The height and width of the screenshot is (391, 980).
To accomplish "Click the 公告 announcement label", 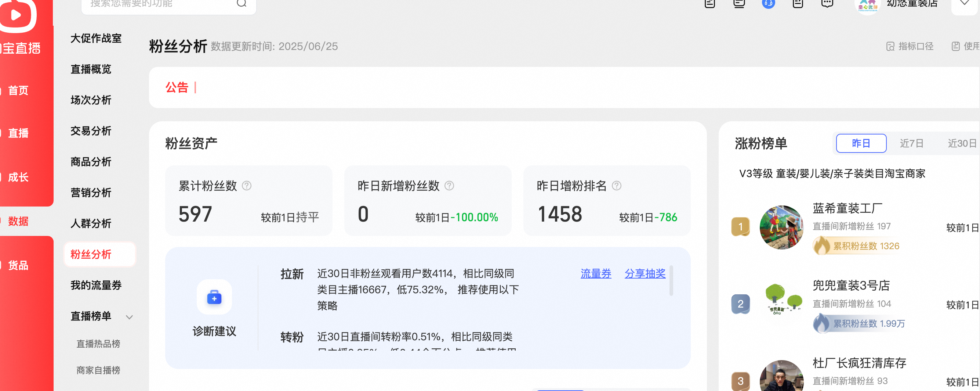I will tap(177, 87).
